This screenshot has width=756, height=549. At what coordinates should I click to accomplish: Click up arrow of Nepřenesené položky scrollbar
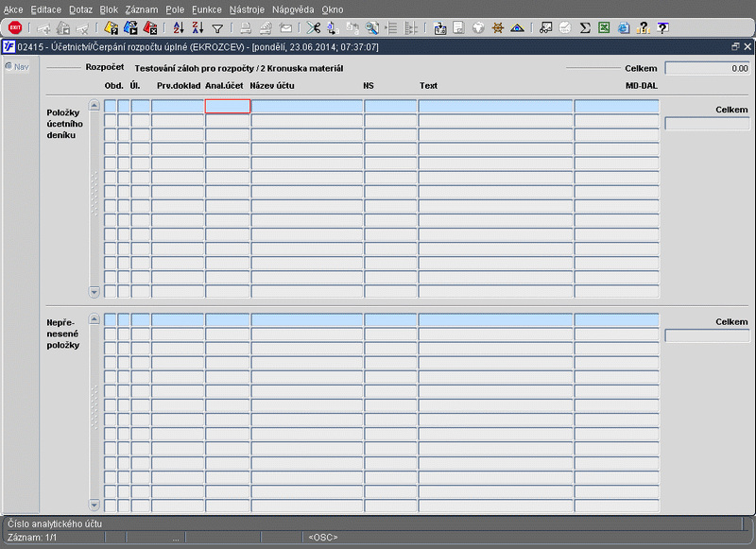(x=94, y=319)
